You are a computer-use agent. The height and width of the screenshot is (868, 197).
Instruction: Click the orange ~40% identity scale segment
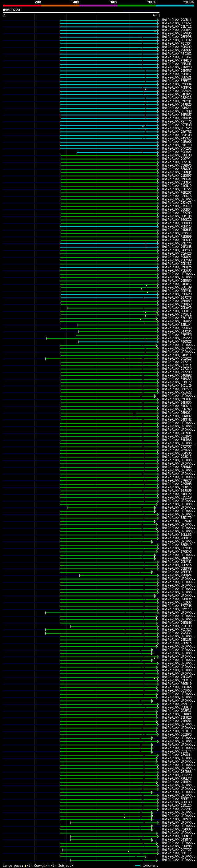point(60,6)
